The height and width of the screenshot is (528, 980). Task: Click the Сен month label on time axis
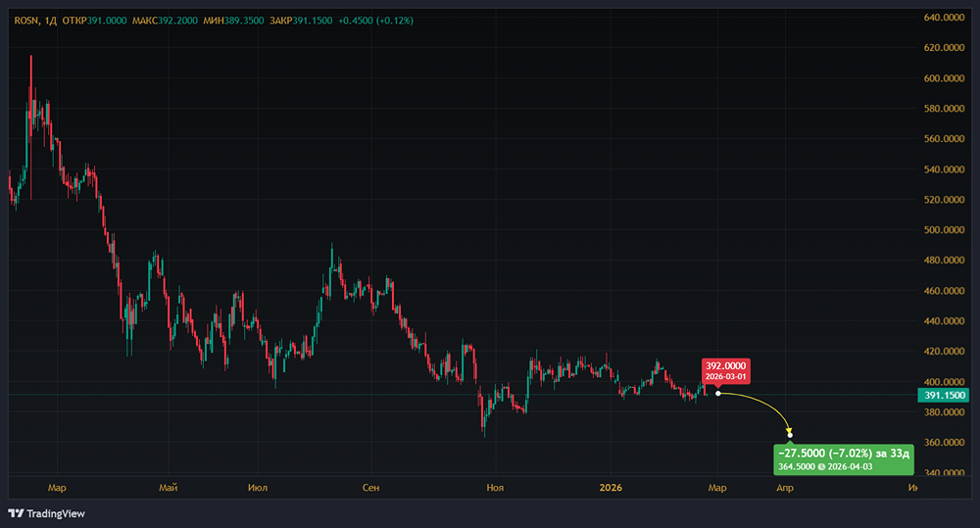click(370, 487)
